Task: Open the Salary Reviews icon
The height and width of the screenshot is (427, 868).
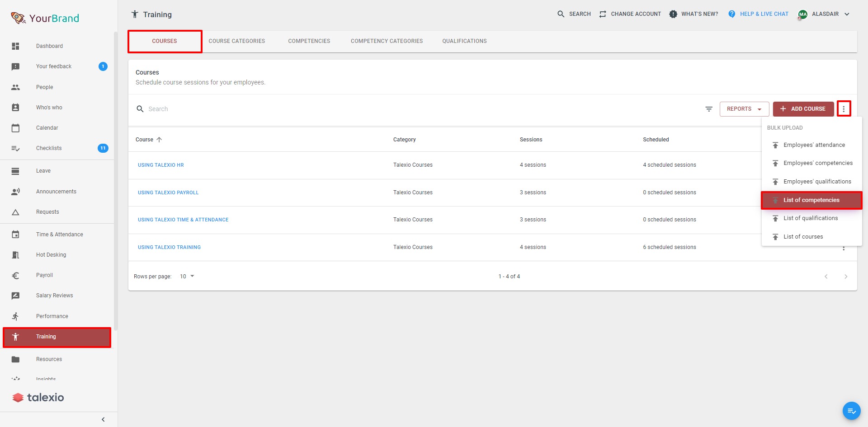Action: tap(15, 296)
